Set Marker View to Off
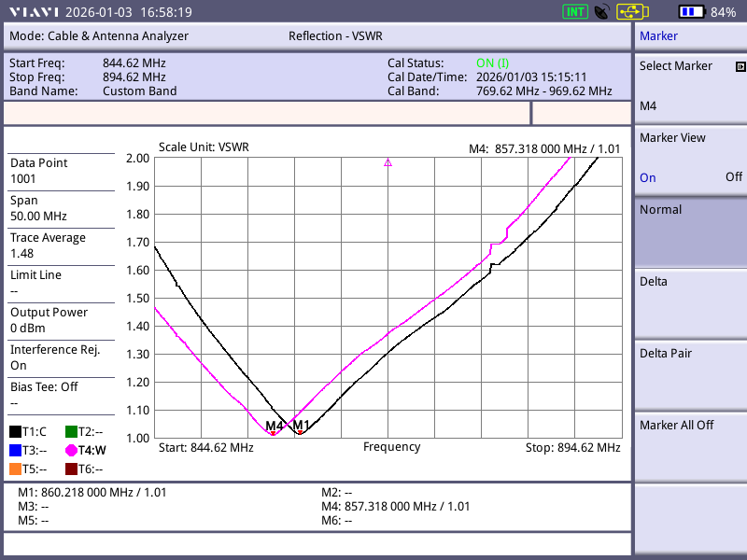The width and height of the screenshot is (747, 560). pos(734,177)
